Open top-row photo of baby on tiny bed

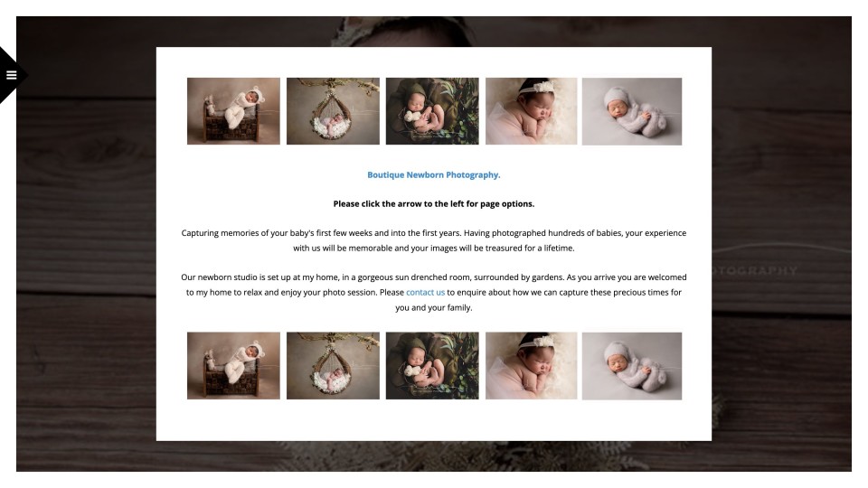(x=233, y=111)
